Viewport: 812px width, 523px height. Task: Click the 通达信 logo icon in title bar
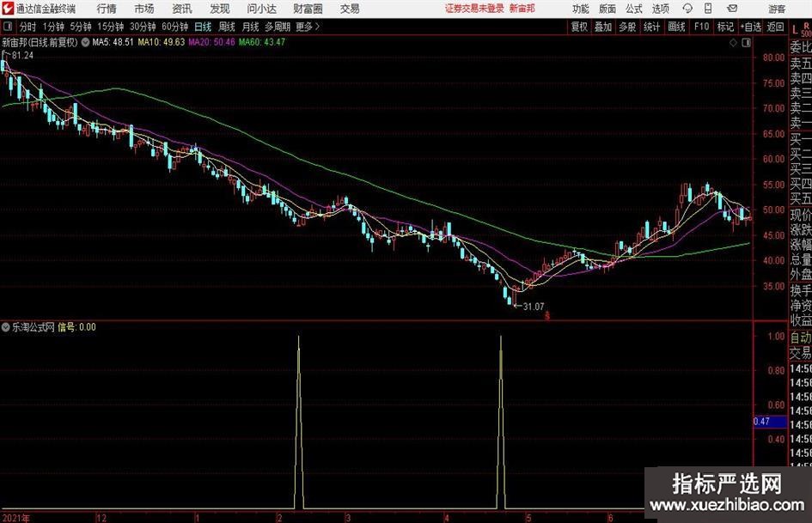(x=9, y=9)
